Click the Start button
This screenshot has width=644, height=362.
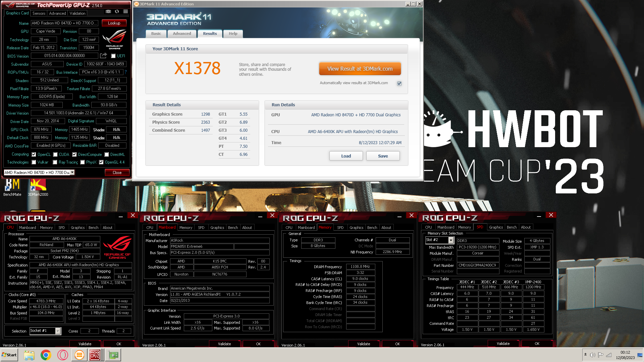click(9, 355)
